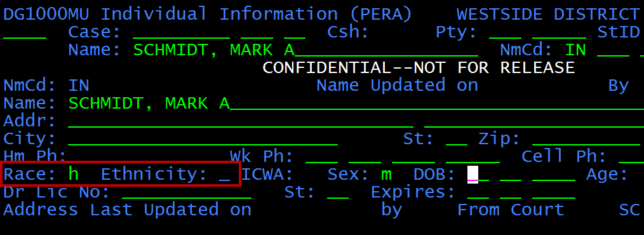Click the second Name field under NmCd
This screenshot has width=644, height=235.
tap(356, 103)
